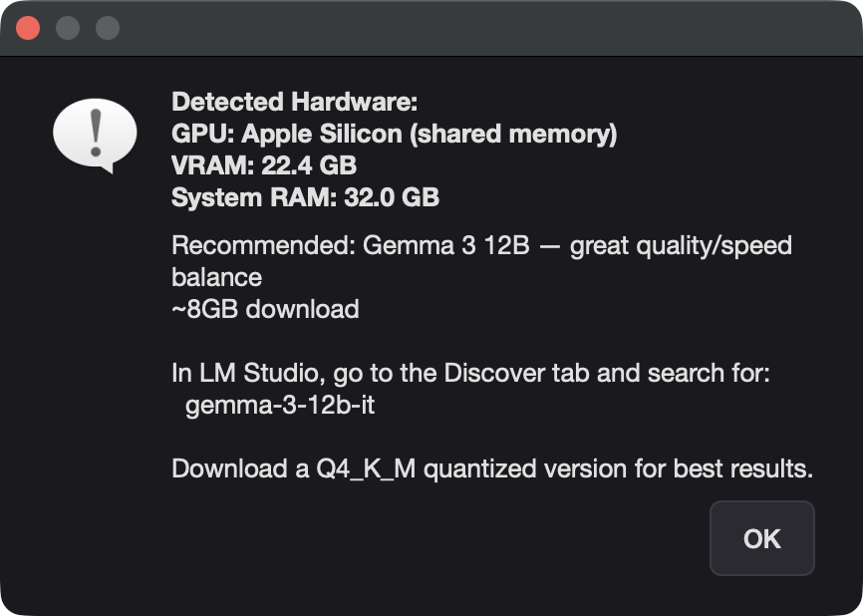Click the word 'balance'
The height and width of the screenshot is (616, 863).
point(217,277)
